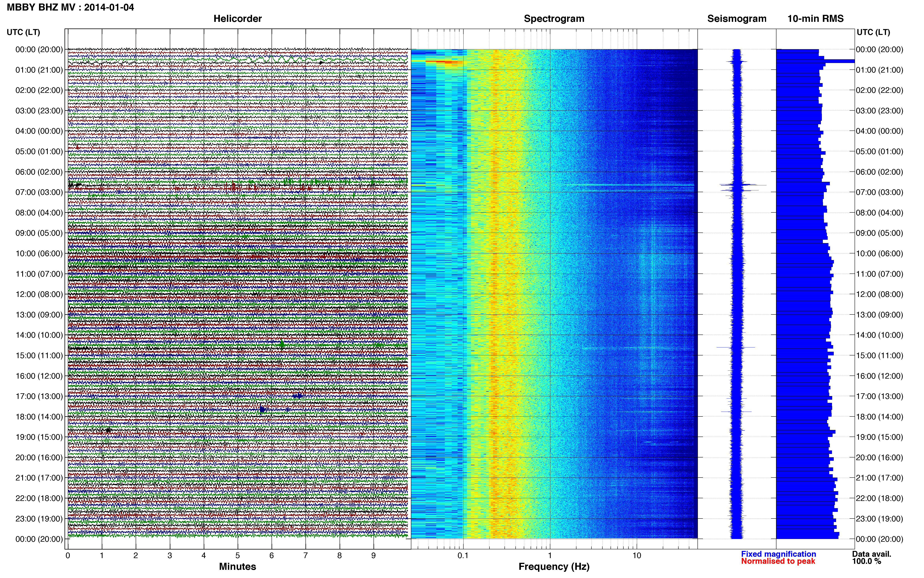
Task: Click the 21:00 (17:00) label on the Helicorder axis
Action: pos(39,478)
